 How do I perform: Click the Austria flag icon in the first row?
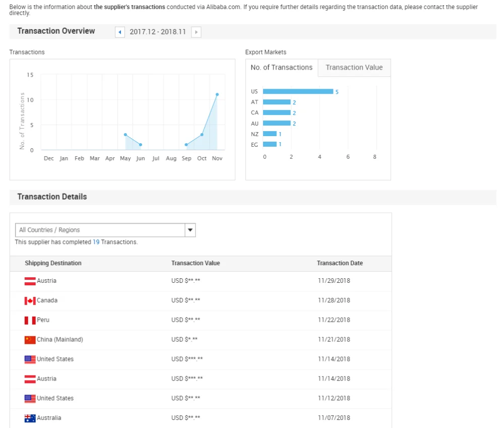point(30,281)
